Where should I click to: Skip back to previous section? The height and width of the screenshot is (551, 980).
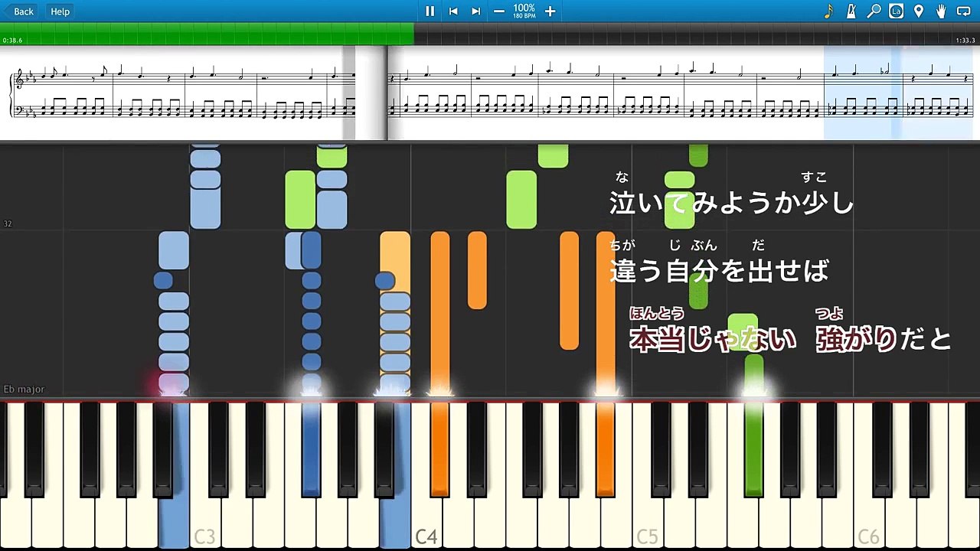click(x=453, y=11)
